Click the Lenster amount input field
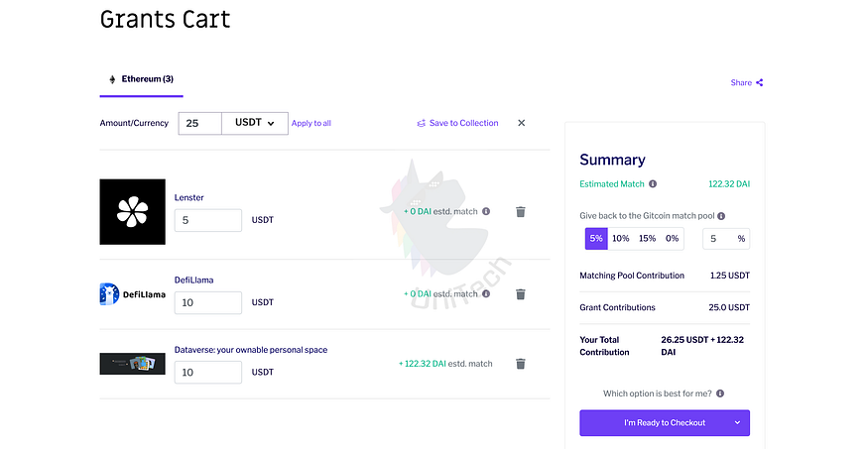Screen dimensions: 868x449 (x=208, y=220)
